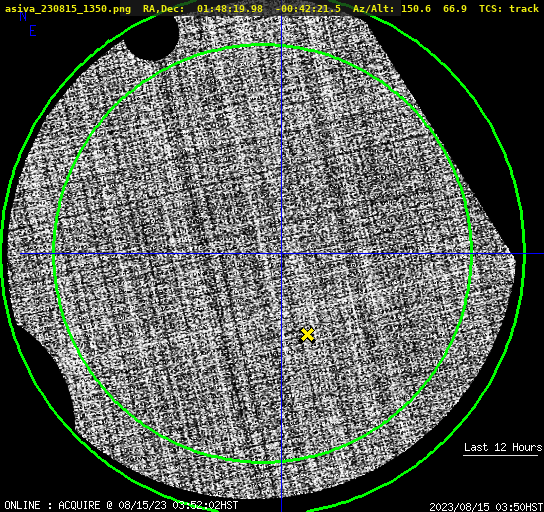Click the TCS: track status text
Image resolution: width=544 pixels, height=512 pixels.
pyautogui.click(x=509, y=8)
